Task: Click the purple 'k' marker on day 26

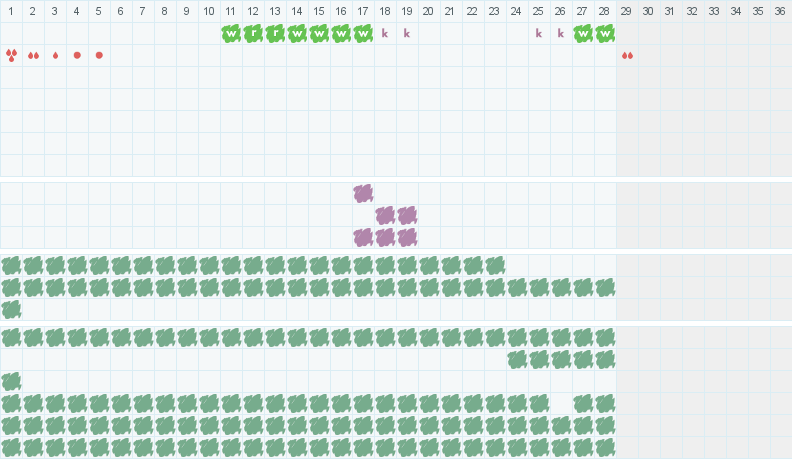Action: [x=561, y=34]
